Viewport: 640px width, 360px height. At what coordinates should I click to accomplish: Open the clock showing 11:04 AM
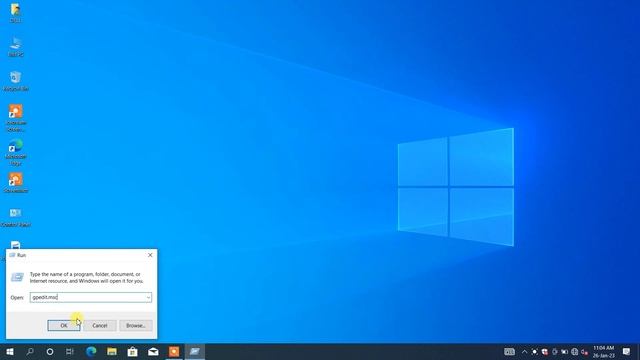(x=604, y=351)
